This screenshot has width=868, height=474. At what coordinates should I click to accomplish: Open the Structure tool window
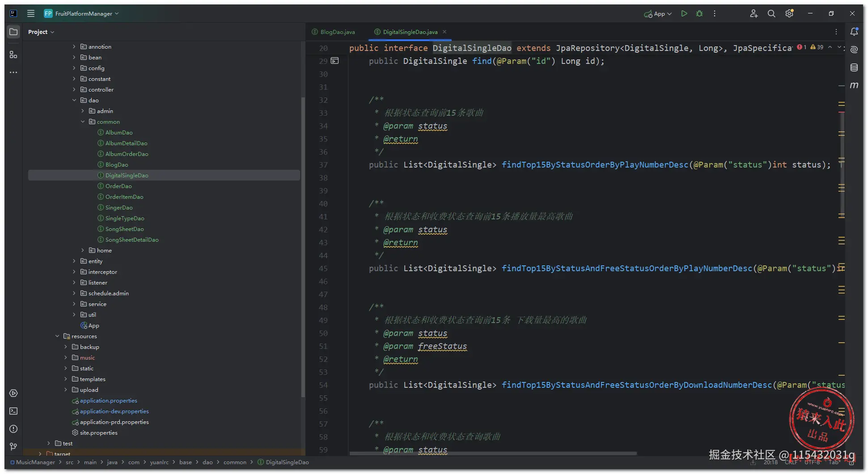(13, 55)
